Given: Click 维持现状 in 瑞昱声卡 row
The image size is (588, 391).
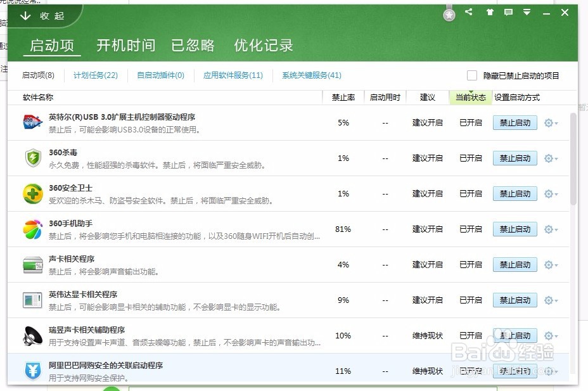Looking at the screenshot, I should click(x=428, y=335).
